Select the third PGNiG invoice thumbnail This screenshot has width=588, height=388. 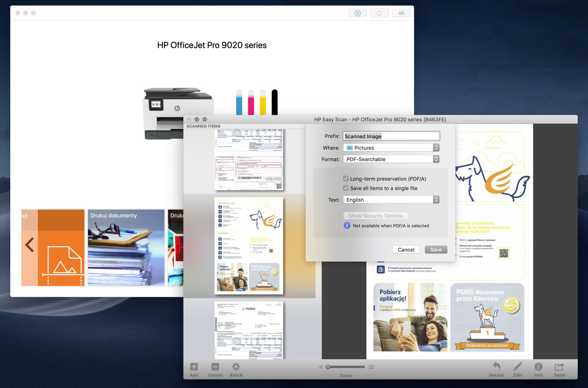pos(249,330)
